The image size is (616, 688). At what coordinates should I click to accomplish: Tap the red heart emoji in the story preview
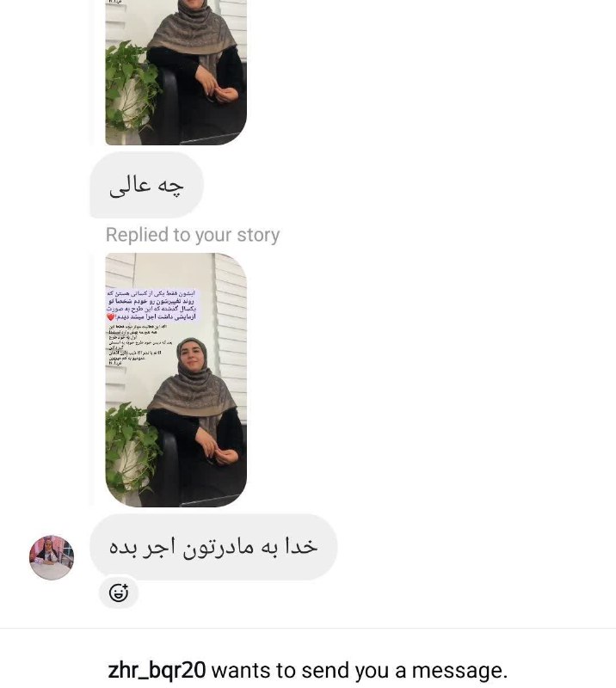(x=111, y=316)
